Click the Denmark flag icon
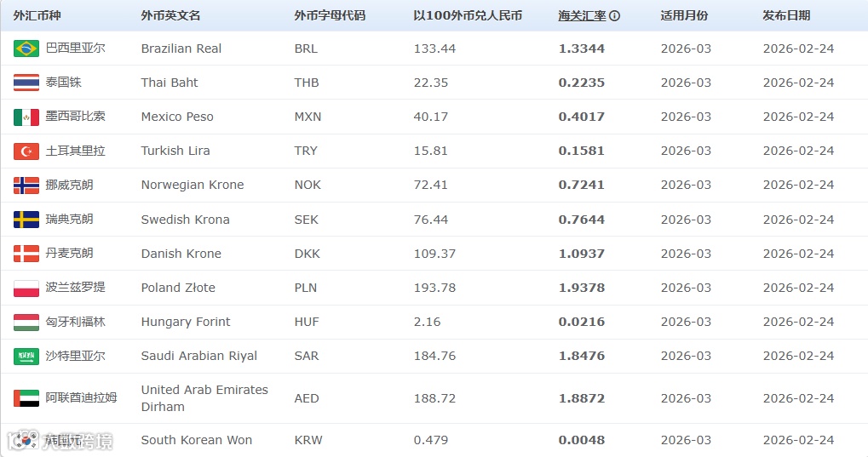Screen dimensions: 868x457 pyautogui.click(x=26, y=254)
